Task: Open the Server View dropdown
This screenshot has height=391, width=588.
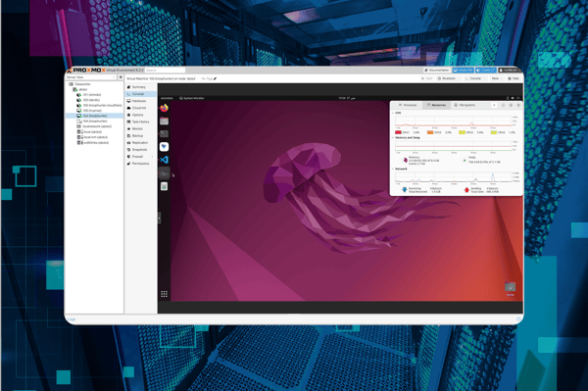Action: pyautogui.click(x=91, y=77)
